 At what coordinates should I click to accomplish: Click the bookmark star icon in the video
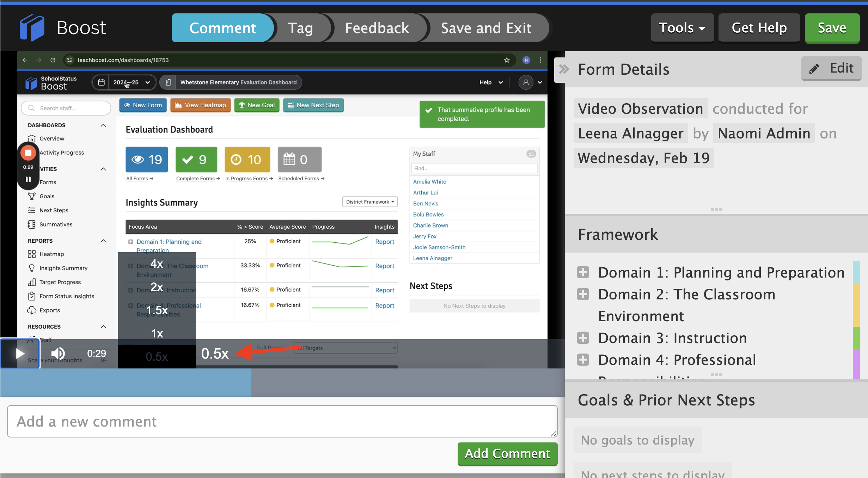click(507, 60)
